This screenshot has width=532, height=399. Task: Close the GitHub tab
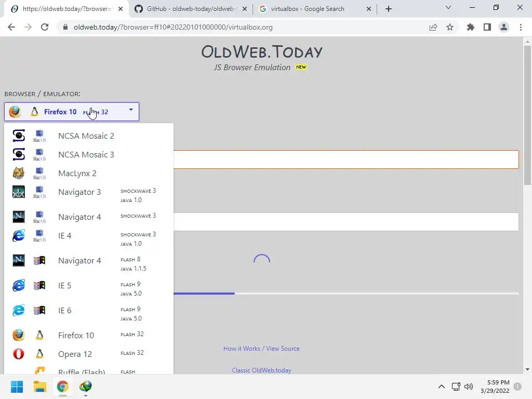pos(245,9)
